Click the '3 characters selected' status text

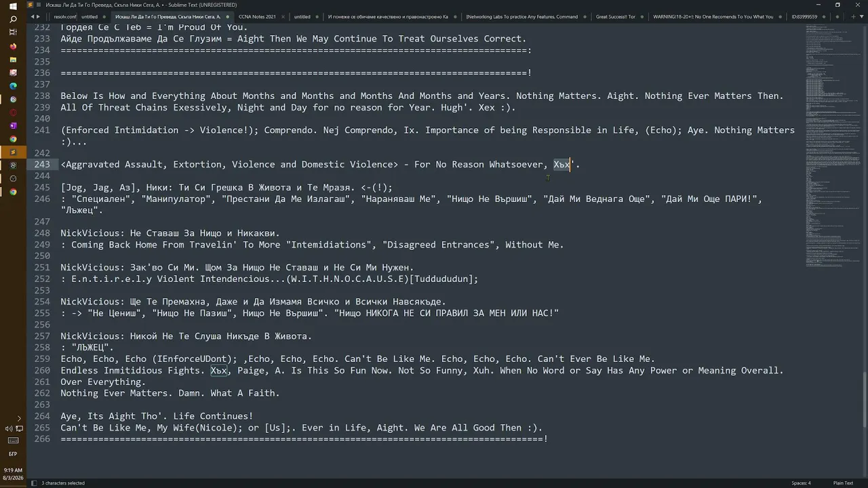(63, 483)
